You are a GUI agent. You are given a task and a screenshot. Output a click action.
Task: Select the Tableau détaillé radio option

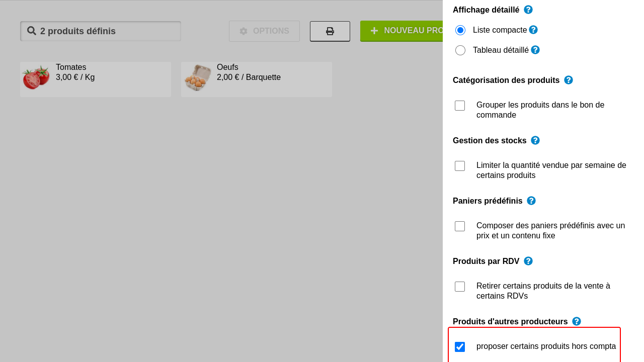tap(460, 50)
